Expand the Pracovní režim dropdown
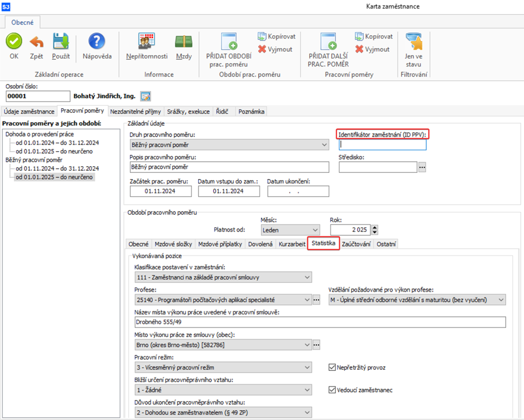 [x=306, y=368]
